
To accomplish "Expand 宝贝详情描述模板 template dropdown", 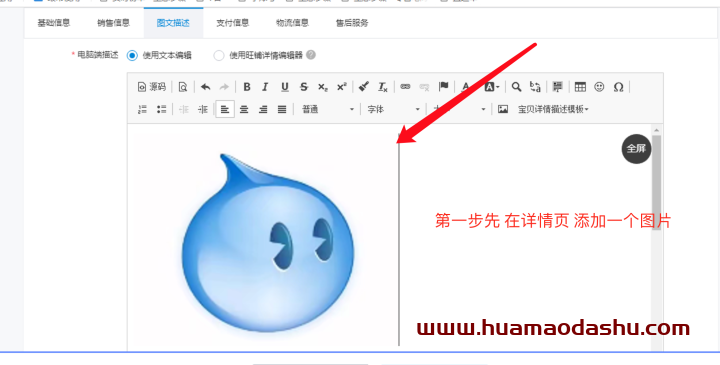I will [553, 109].
